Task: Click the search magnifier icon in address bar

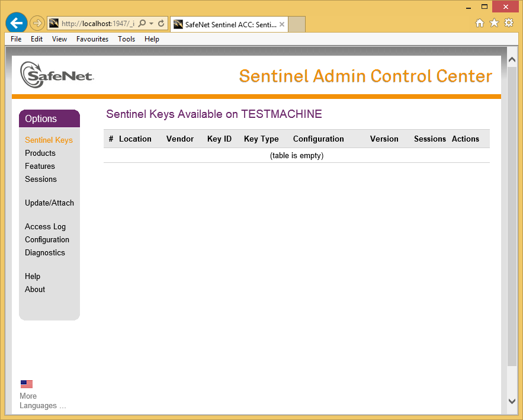Action: pyautogui.click(x=142, y=24)
